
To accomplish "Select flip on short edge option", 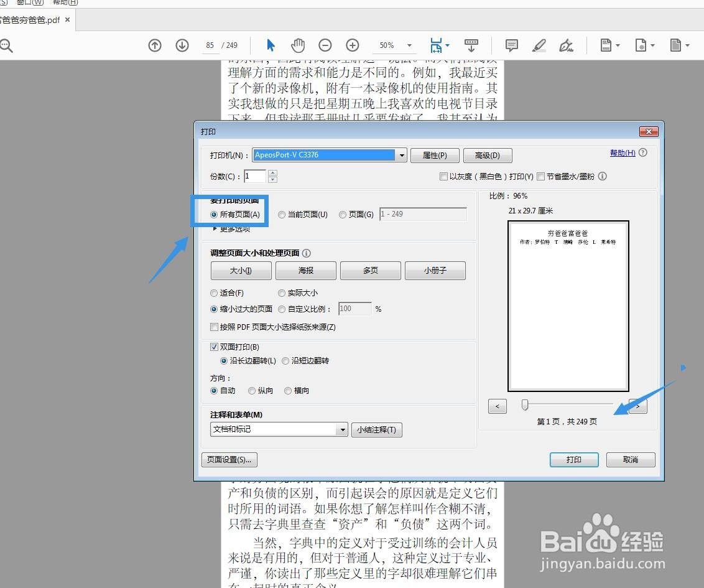I will point(285,361).
